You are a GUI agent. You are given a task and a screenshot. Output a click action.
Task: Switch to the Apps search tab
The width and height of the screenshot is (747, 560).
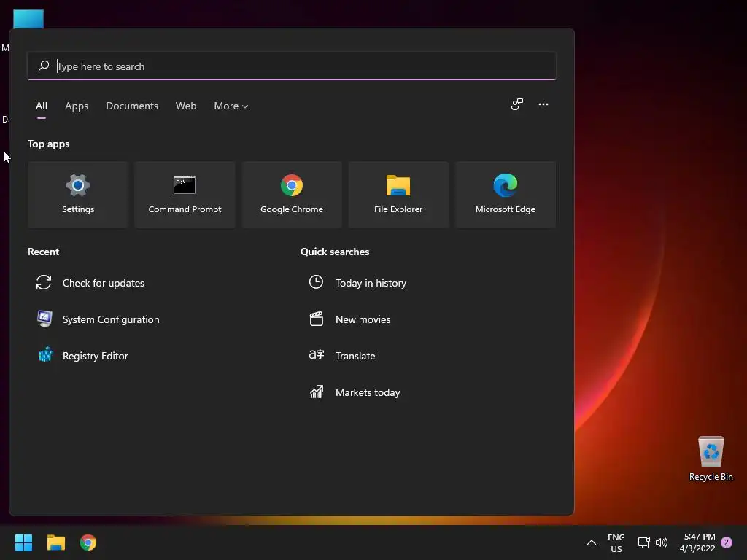pos(77,106)
